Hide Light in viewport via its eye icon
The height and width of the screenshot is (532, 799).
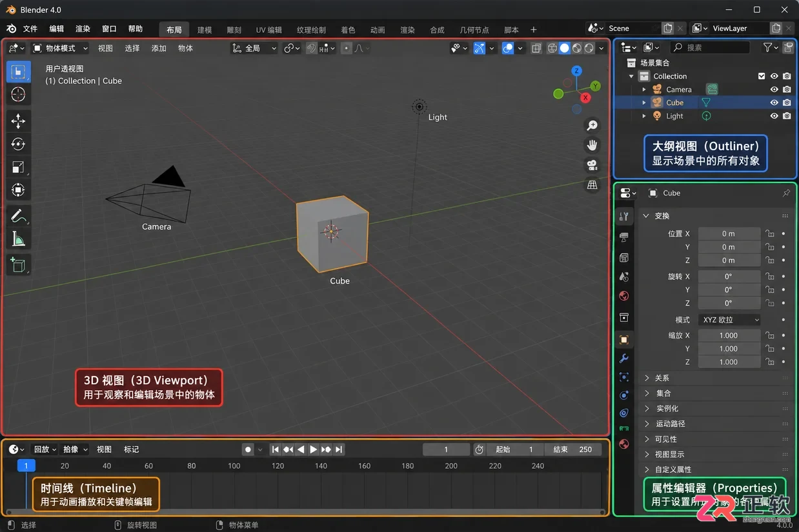(774, 116)
